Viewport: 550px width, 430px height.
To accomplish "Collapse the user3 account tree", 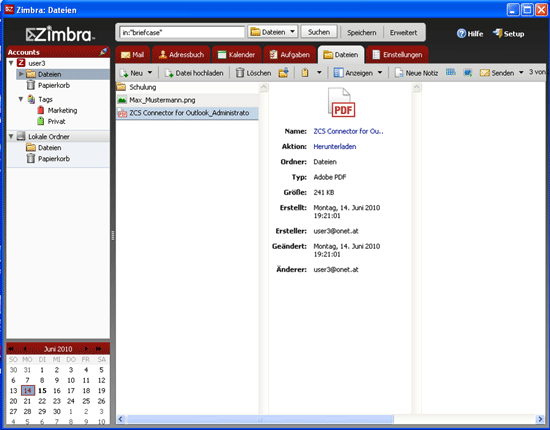I will 11,63.
